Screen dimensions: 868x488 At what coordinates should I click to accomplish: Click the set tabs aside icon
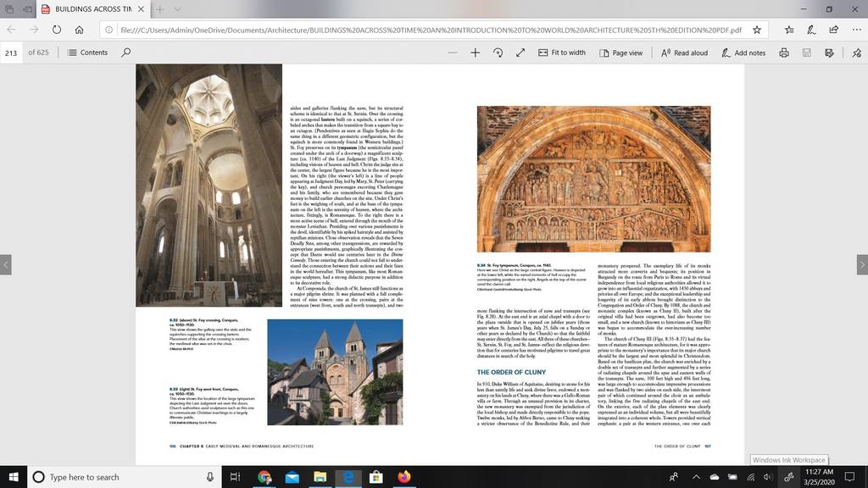point(27,9)
